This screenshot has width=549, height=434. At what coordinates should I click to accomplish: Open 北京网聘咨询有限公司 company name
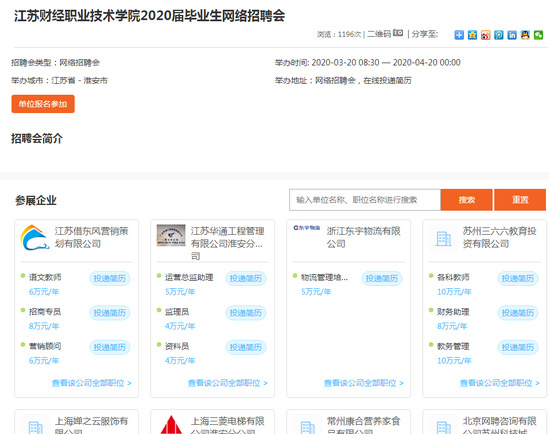coord(500,425)
